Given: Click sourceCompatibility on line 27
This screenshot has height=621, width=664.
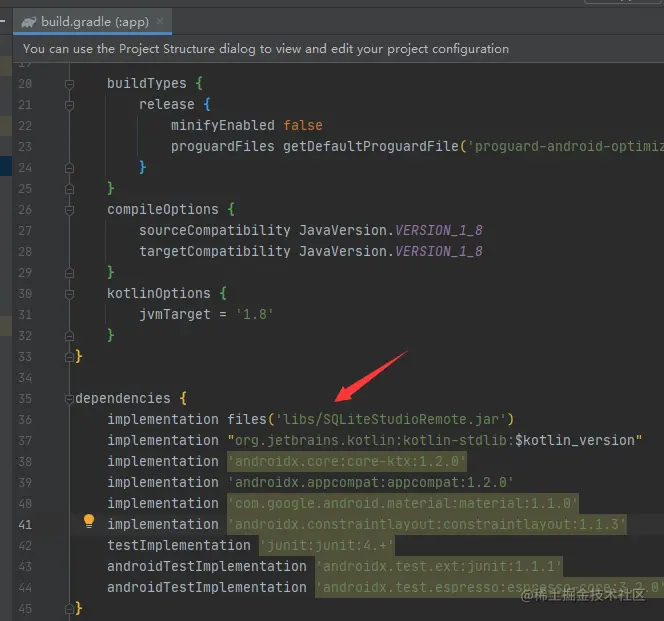Looking at the screenshot, I should point(215,230).
